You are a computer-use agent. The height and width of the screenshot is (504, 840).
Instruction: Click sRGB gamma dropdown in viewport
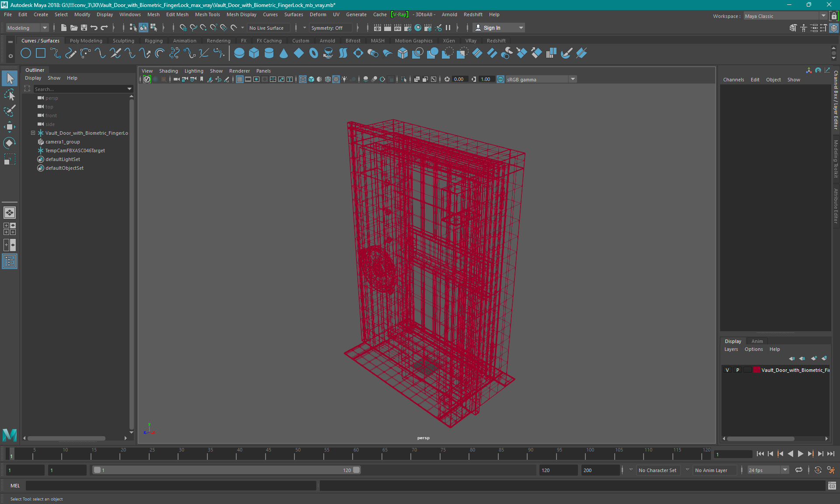pos(572,79)
